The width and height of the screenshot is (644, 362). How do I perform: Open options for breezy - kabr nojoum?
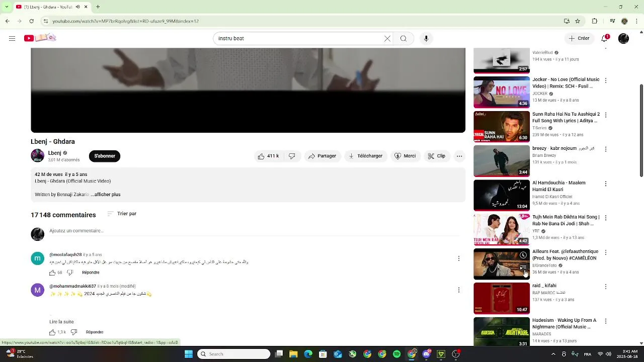(x=606, y=149)
